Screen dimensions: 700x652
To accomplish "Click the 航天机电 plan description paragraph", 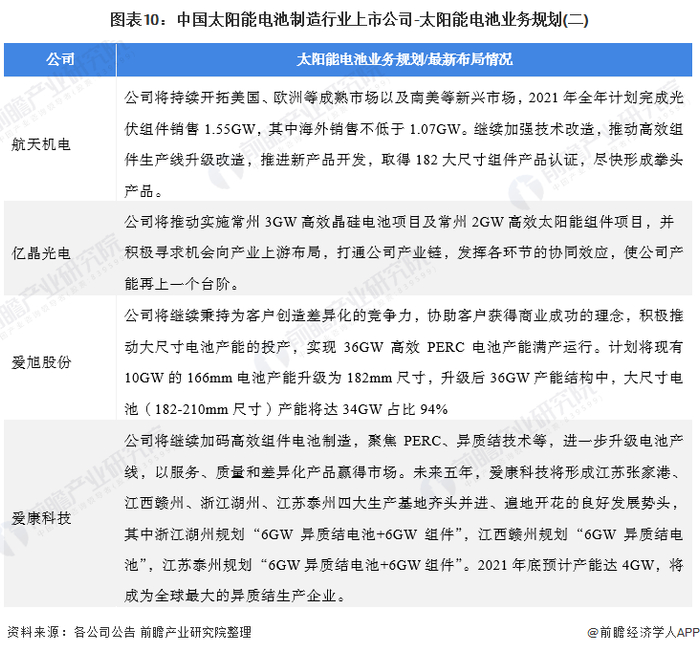I will 404,144.
